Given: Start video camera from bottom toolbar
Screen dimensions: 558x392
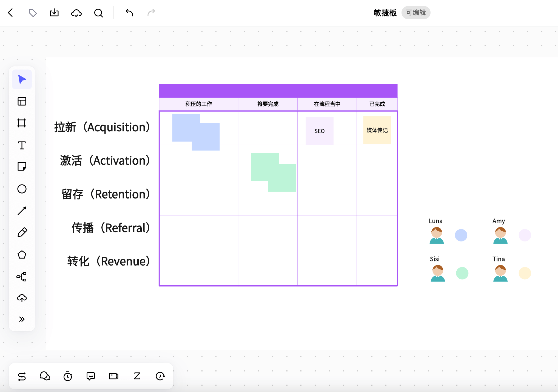Looking at the screenshot, I should (114, 376).
